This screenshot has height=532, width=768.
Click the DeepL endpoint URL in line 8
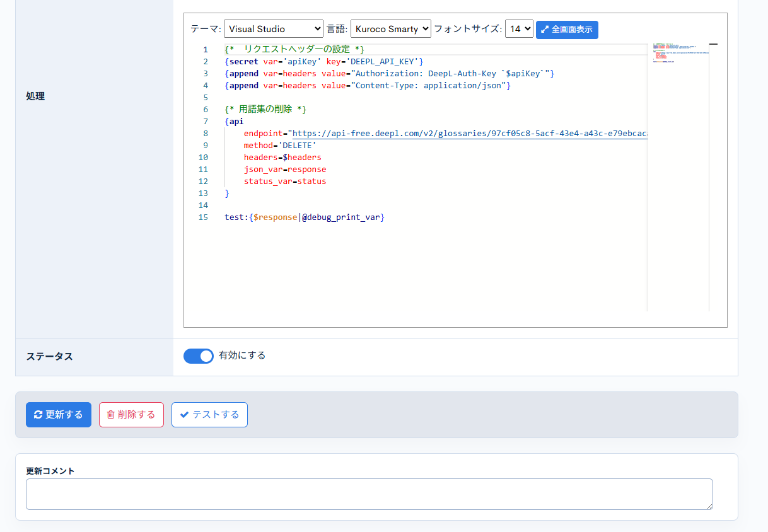tap(470, 134)
